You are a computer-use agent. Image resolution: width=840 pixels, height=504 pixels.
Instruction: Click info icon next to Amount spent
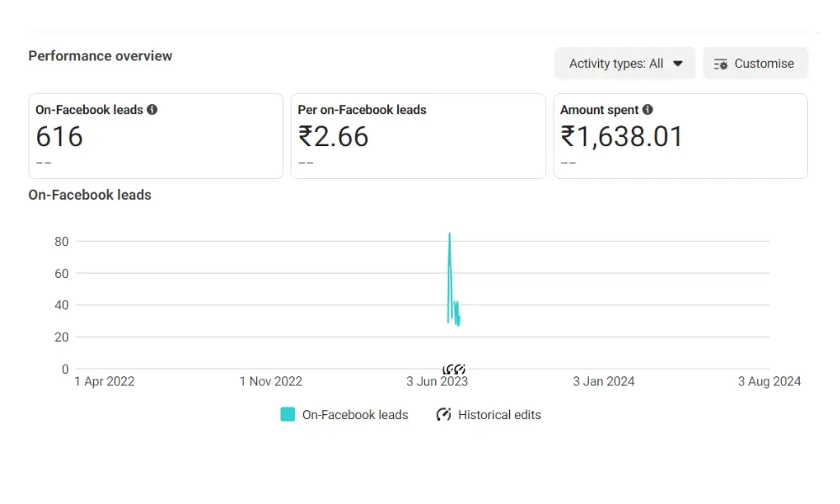coord(648,109)
